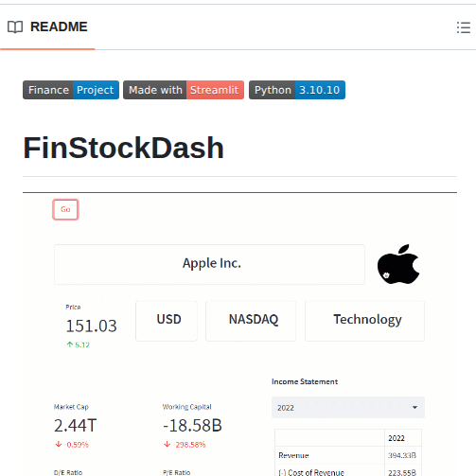Open the README outline list icon
Viewport: 476px width, 476px height.
pos(464,27)
